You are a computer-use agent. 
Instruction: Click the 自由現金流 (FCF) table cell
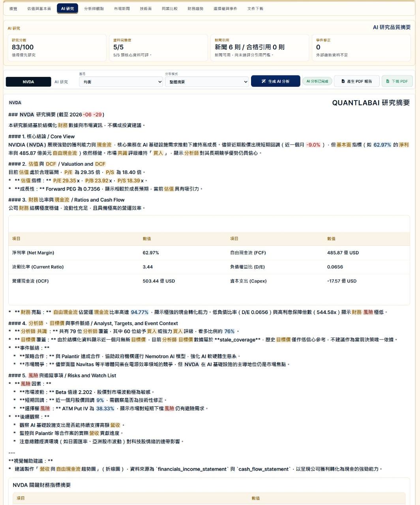(x=248, y=252)
